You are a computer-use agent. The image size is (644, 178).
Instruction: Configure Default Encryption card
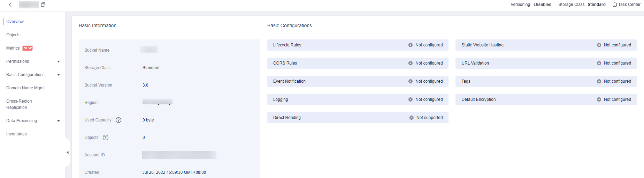546,99
